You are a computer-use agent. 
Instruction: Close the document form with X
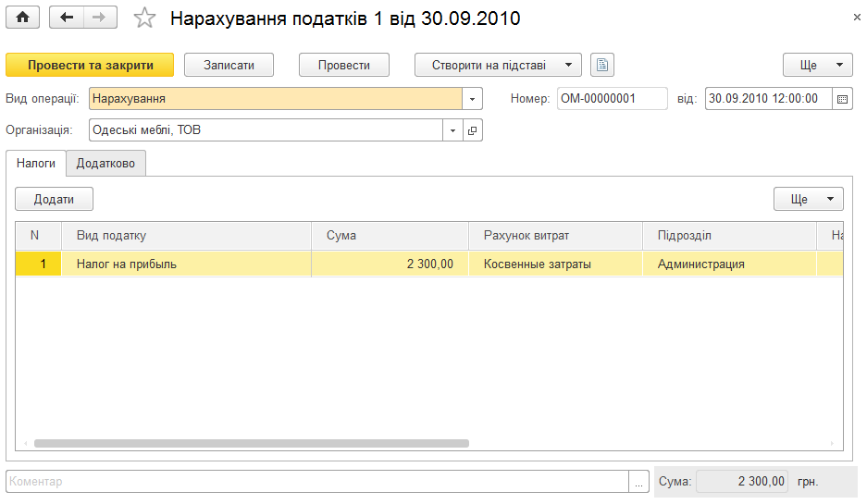(x=857, y=18)
